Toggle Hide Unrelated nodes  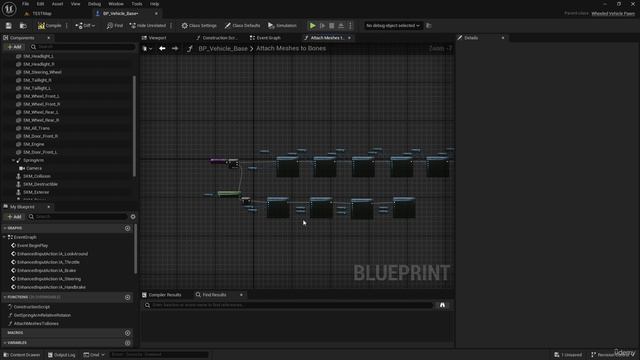point(148,26)
